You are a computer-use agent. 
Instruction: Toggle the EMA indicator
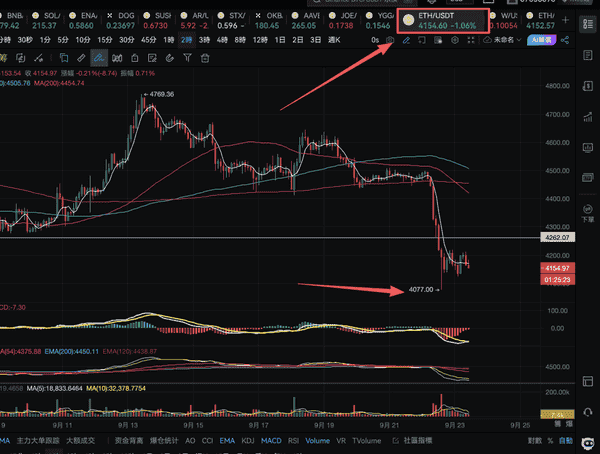click(225, 440)
